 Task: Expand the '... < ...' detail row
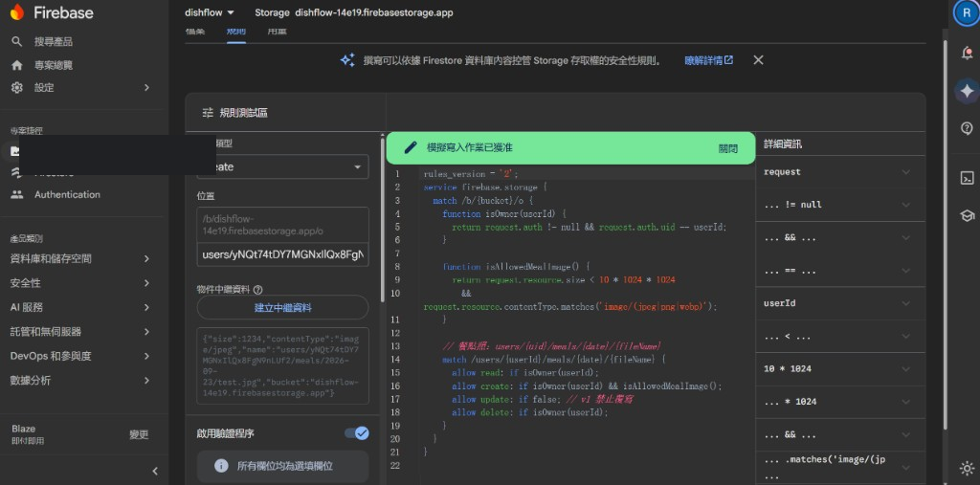coord(840,337)
